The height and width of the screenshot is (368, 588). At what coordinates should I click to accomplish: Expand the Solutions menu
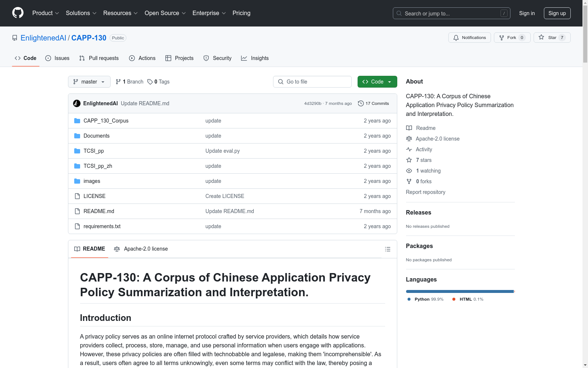coord(81,13)
